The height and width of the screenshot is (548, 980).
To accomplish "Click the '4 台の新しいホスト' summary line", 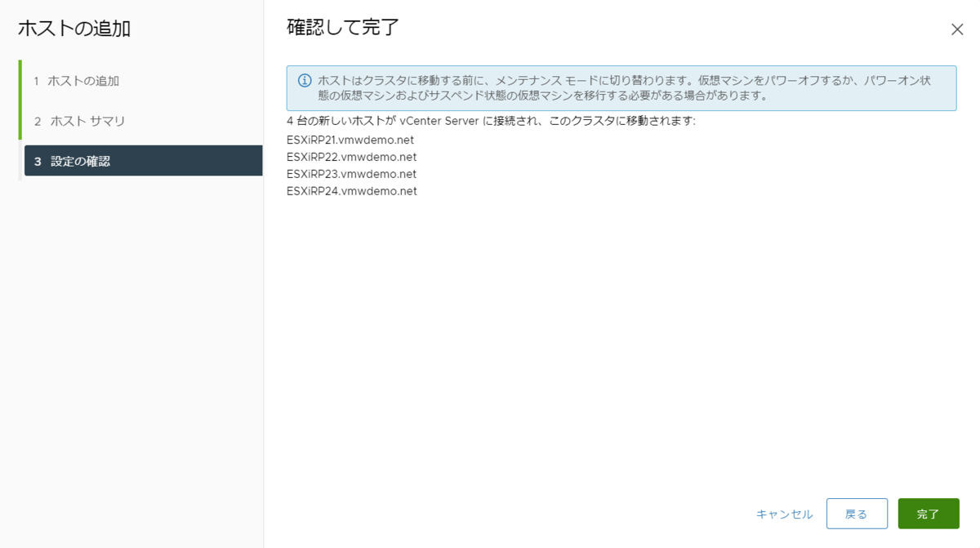I will (491, 121).
